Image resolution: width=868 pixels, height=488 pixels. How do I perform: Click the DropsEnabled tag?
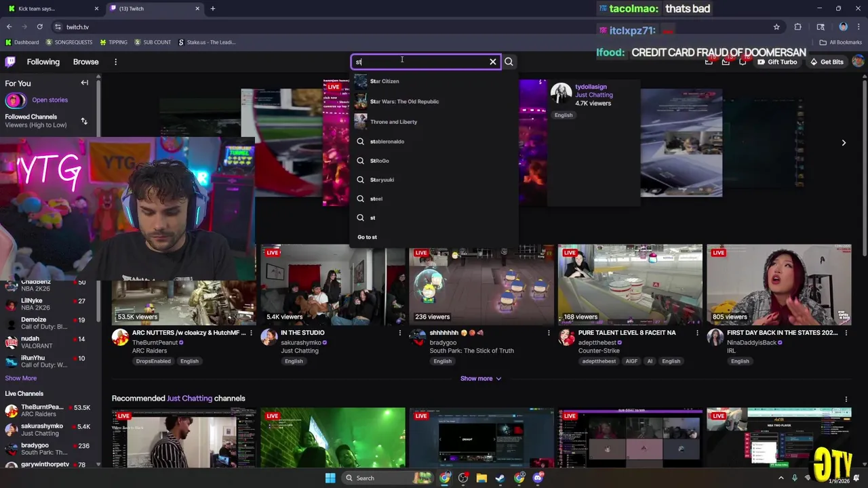153,361
